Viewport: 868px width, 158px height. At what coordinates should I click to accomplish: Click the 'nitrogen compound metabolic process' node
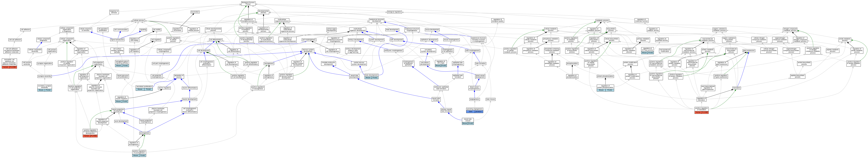pyautogui.click(x=797, y=30)
